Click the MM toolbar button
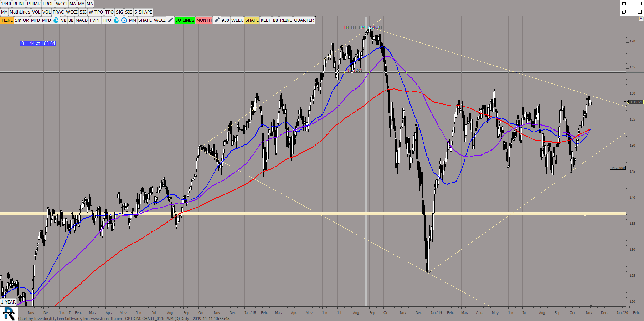Image resolution: width=644 pixels, height=321 pixels. [x=133, y=20]
